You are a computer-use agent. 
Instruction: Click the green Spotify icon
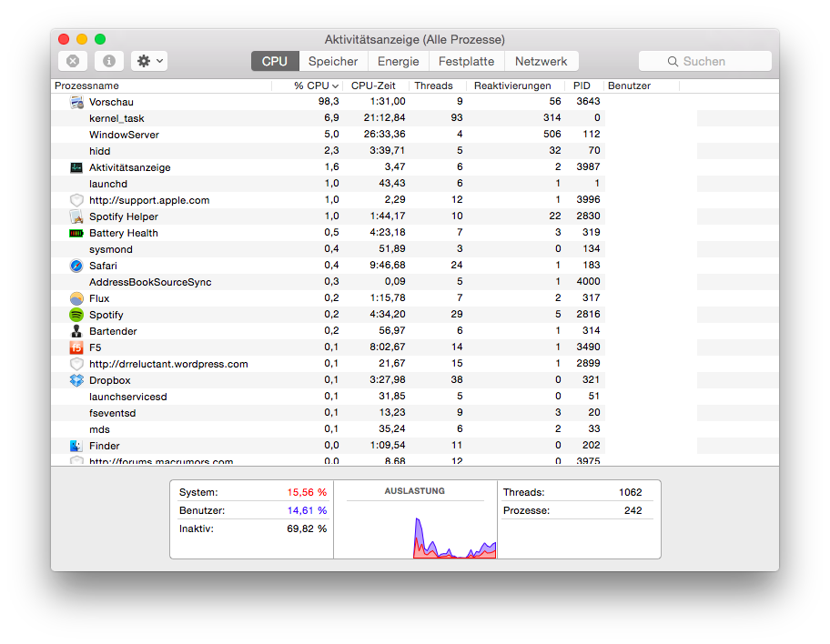pyautogui.click(x=76, y=315)
